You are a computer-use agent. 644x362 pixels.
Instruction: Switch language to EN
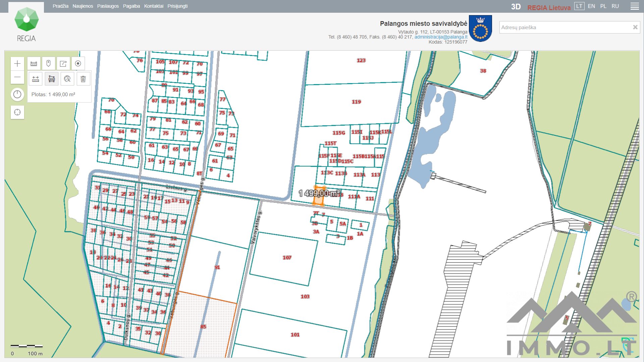point(591,6)
